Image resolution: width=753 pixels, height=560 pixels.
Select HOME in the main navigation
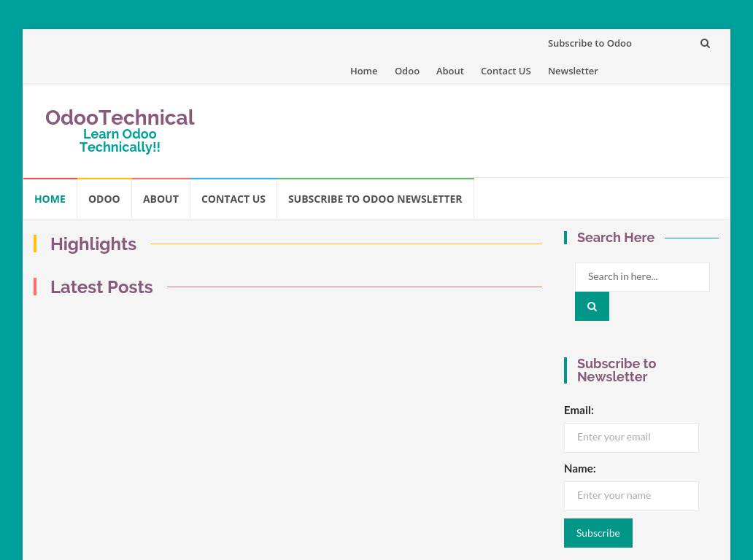[x=50, y=199]
